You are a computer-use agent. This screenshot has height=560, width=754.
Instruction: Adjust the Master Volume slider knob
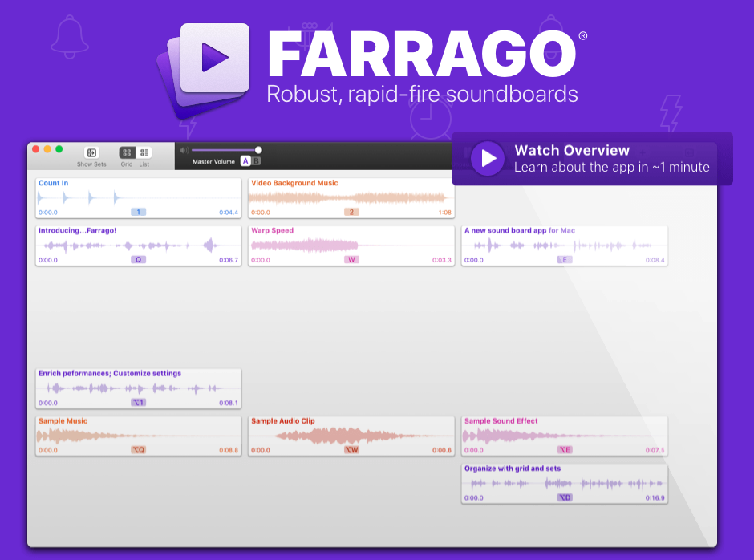(x=258, y=150)
